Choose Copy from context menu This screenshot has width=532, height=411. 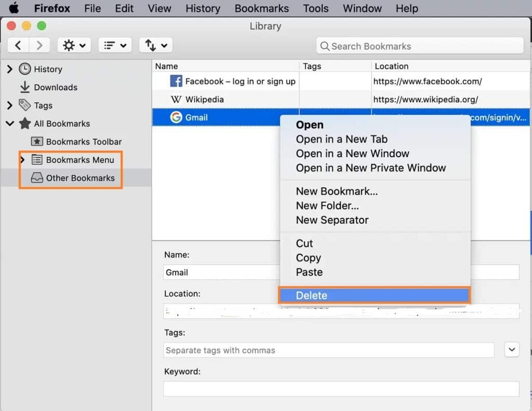tap(375, 257)
